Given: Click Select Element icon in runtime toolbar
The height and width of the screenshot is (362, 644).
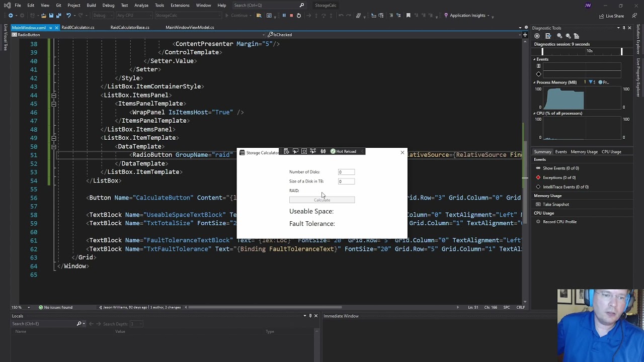Looking at the screenshot, I should [295, 151].
